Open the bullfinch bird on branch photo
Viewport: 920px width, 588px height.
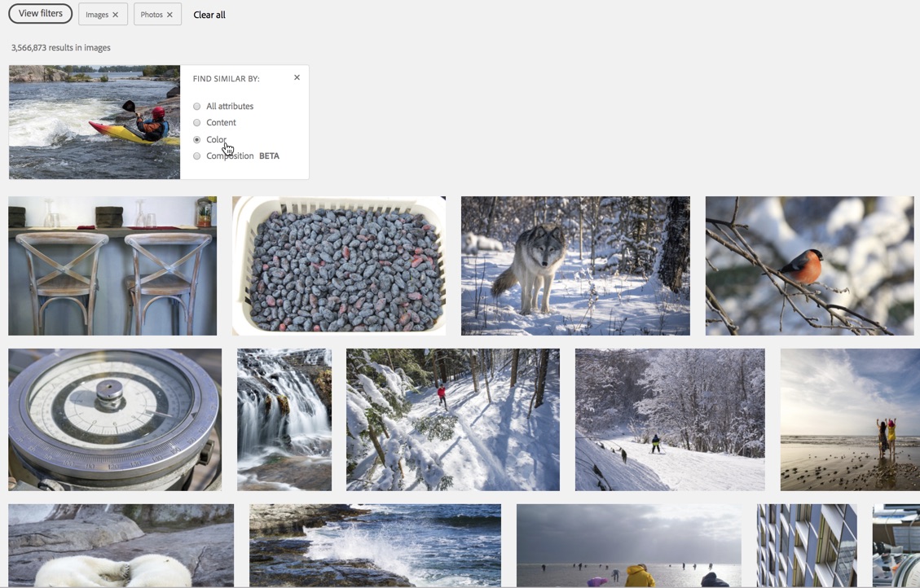pos(809,265)
